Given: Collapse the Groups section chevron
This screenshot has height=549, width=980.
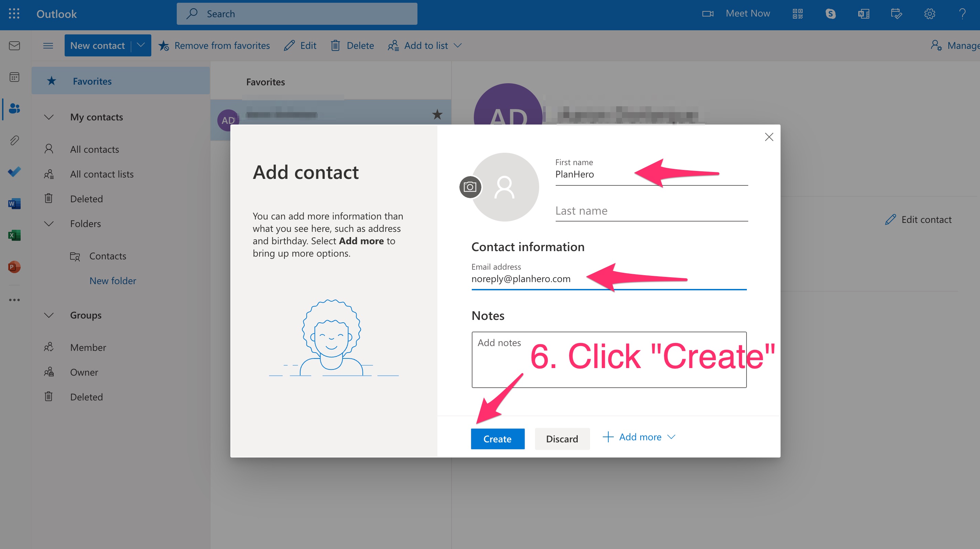Looking at the screenshot, I should [49, 315].
